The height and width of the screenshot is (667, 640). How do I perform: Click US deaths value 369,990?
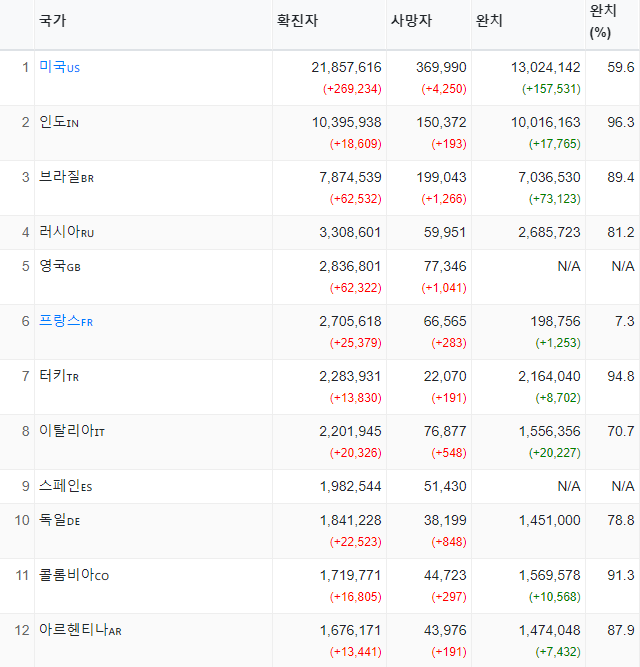click(441, 67)
